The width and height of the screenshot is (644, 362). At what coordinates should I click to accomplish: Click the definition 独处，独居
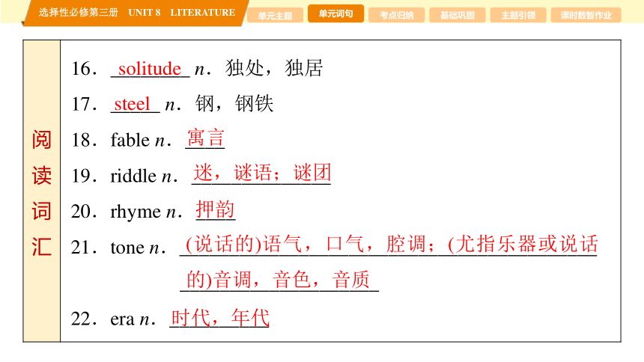coord(274,68)
